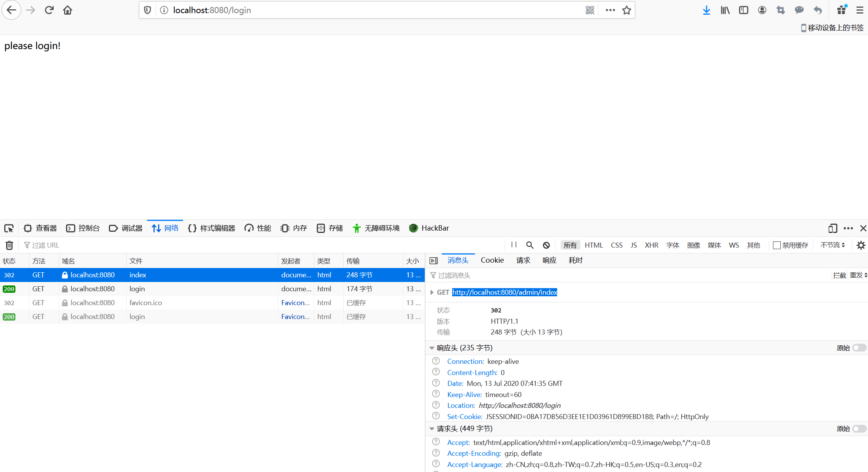Switch to 调试器 debugger tab

click(x=126, y=228)
